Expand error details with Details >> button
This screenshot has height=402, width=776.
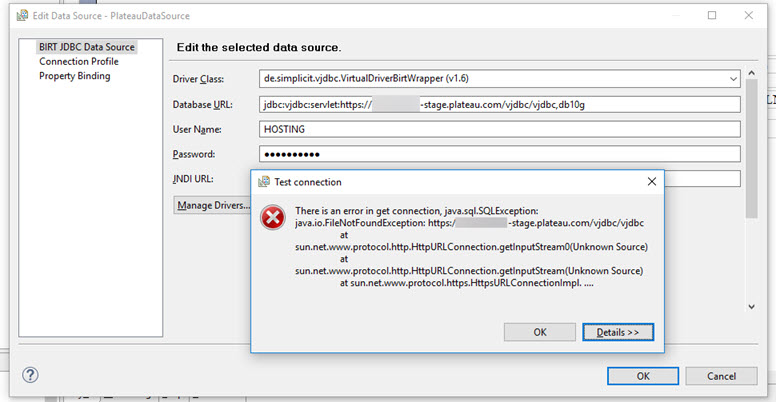coord(618,332)
